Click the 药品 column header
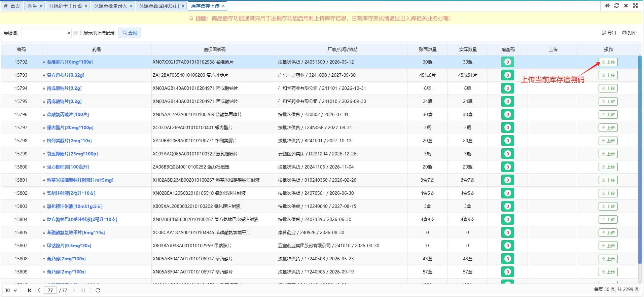 click(x=97, y=49)
